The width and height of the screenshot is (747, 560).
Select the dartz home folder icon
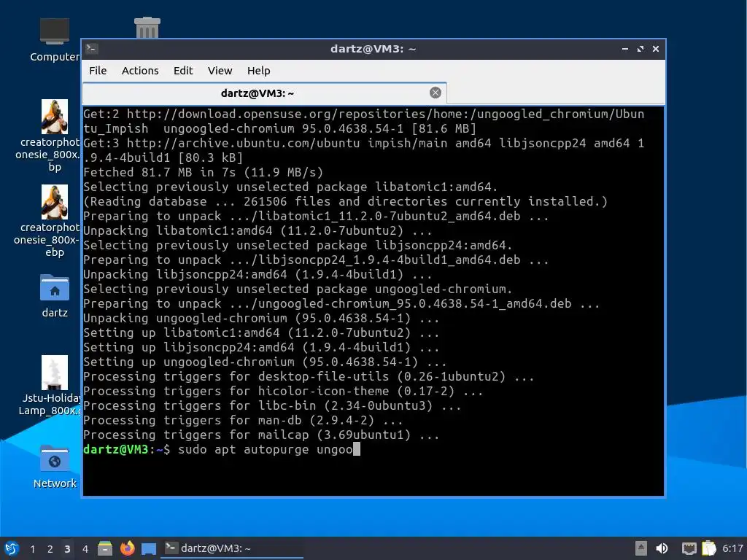click(x=54, y=296)
